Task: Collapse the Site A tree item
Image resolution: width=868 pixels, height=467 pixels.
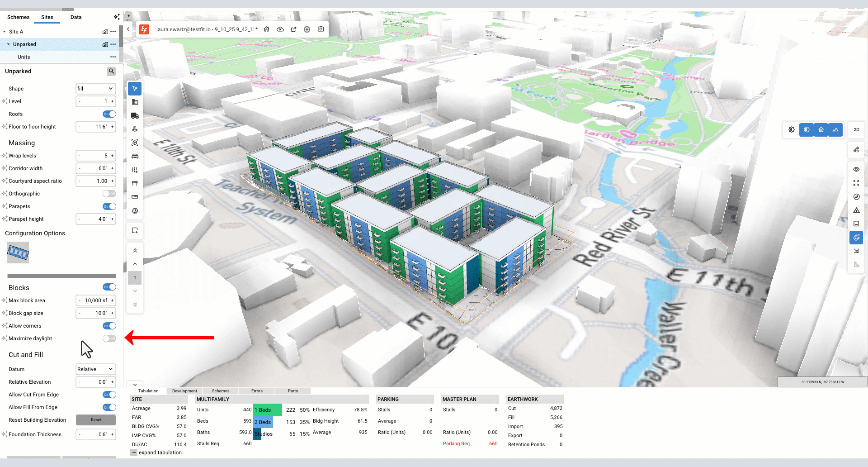Action: (5, 32)
